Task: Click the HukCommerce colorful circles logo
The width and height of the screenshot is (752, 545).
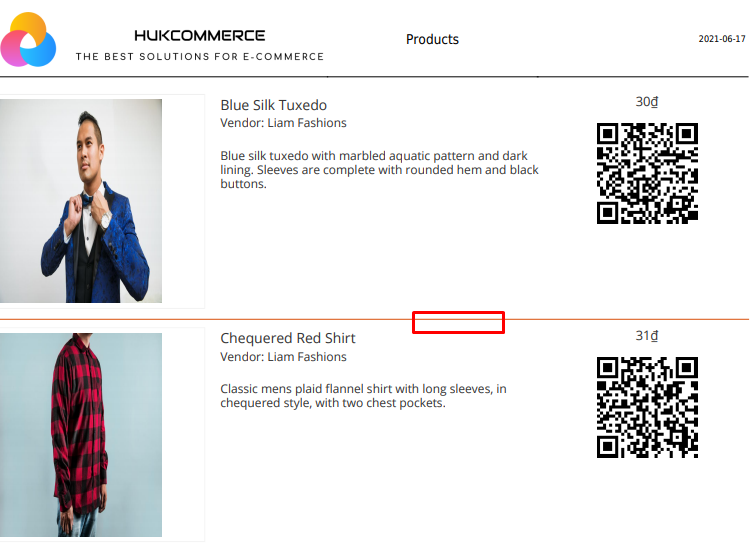Action: (x=28, y=39)
